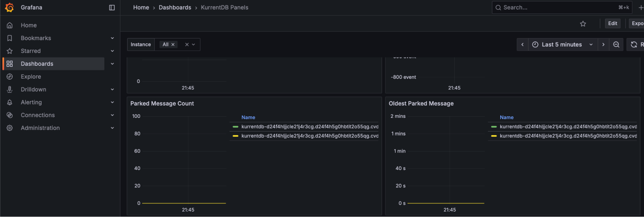Image resolution: width=644 pixels, height=217 pixels.
Task: Star this dashboard as favorite
Action: coord(583,24)
